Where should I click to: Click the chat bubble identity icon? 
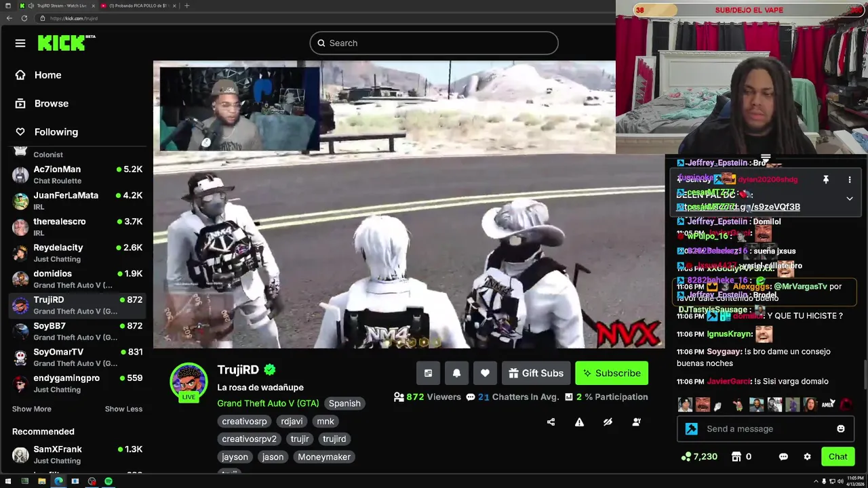[x=783, y=457]
